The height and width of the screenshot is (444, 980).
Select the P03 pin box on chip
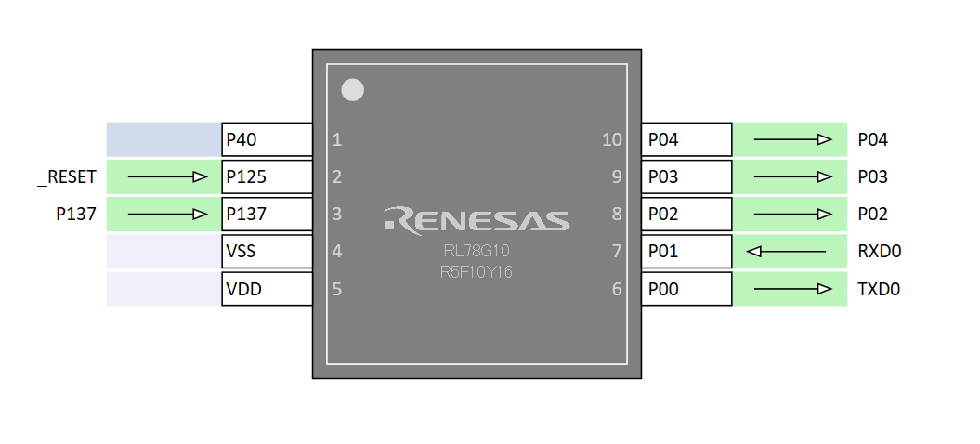coord(686,177)
